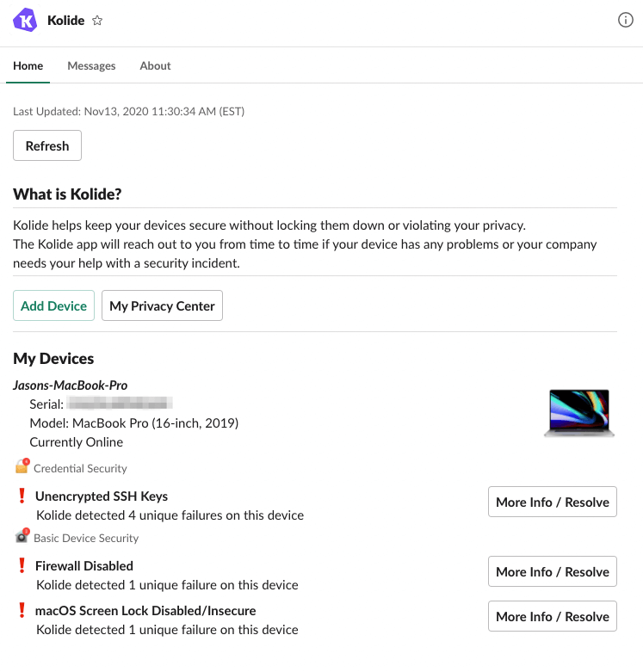Open the app info details icon
The image size is (643, 672).
click(626, 21)
